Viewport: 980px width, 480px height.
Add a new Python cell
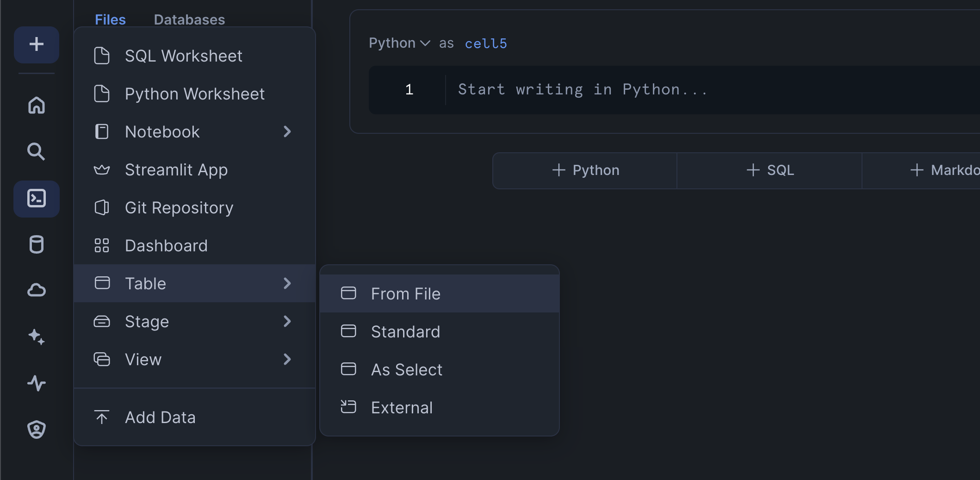click(585, 170)
